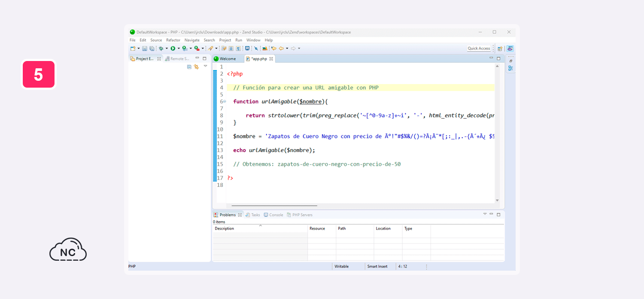This screenshot has height=299, width=644.
Task: Click the Back navigation arrow icon
Action: (x=281, y=49)
